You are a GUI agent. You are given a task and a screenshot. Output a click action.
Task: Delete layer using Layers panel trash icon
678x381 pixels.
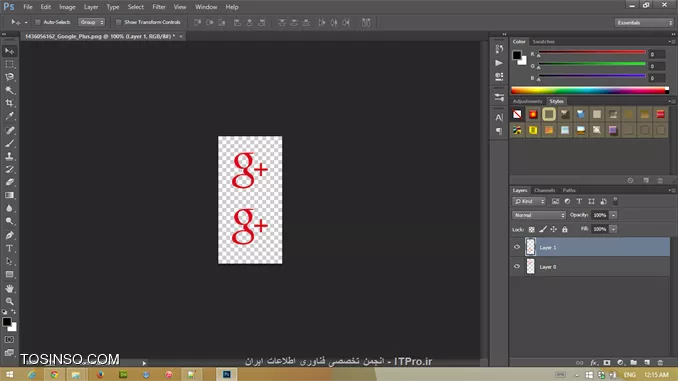[x=660, y=362]
